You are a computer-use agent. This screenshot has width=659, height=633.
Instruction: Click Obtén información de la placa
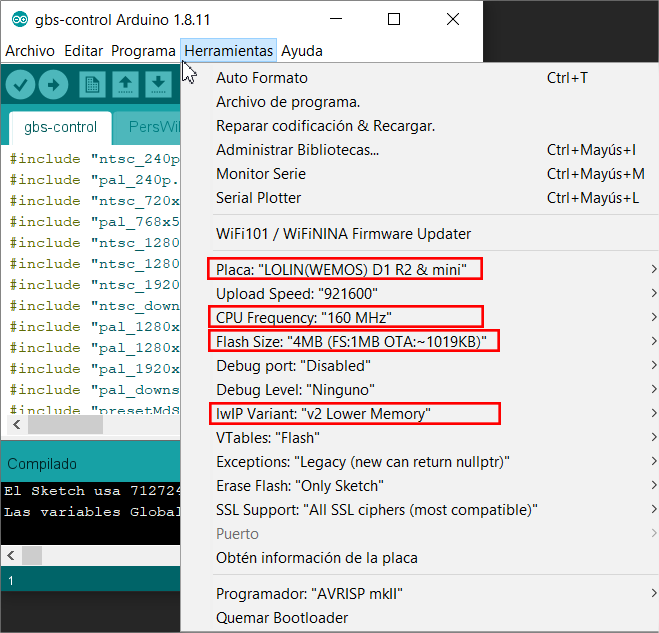(316, 558)
